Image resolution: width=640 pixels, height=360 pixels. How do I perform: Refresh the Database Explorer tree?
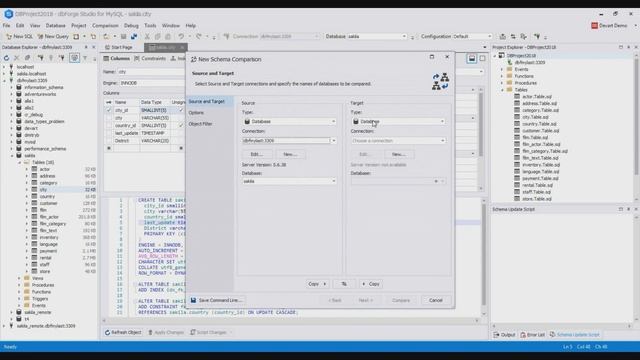coord(6,58)
